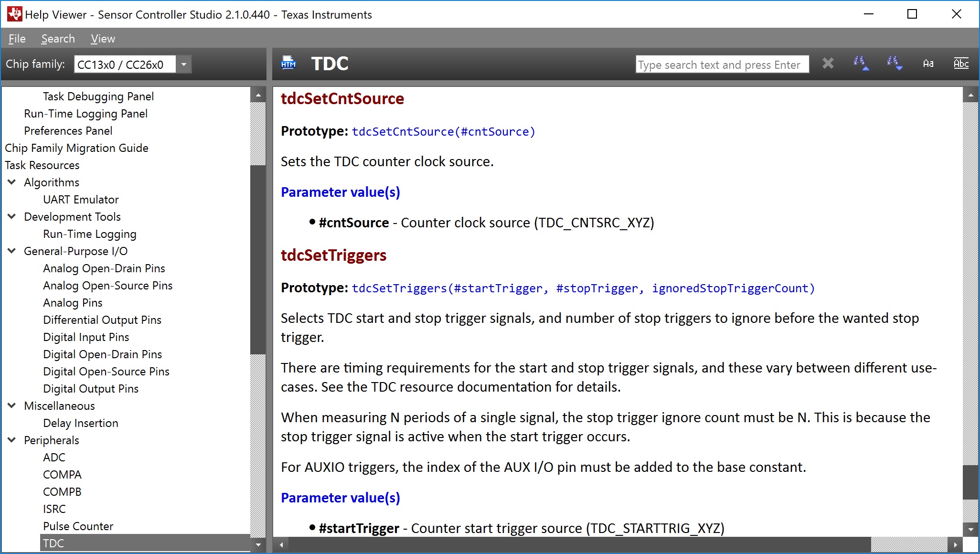Open Chip Family Migration Guide topic
This screenshot has height=554, width=980.
[76, 148]
